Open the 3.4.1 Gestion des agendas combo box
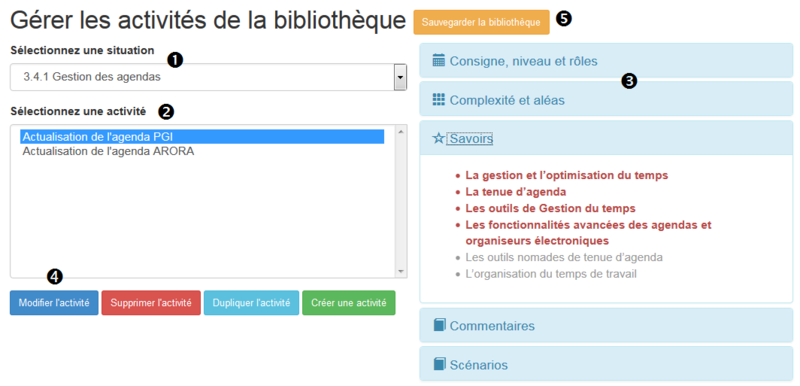The width and height of the screenshot is (800, 386). click(x=208, y=78)
